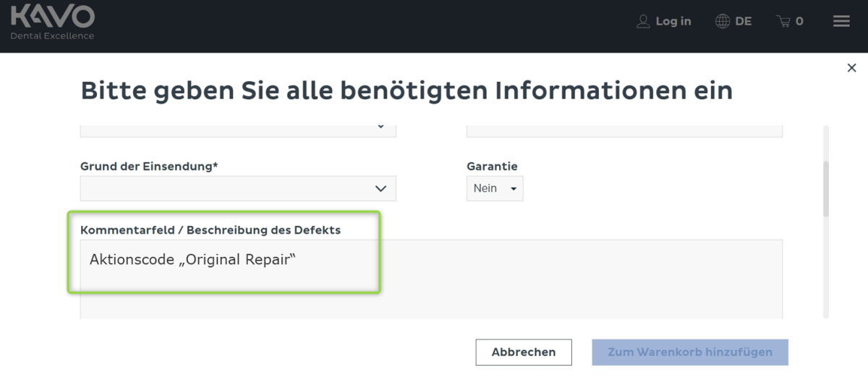This screenshot has height=380, width=868.
Task: Click the partially visible input above Garantie
Action: [624, 130]
